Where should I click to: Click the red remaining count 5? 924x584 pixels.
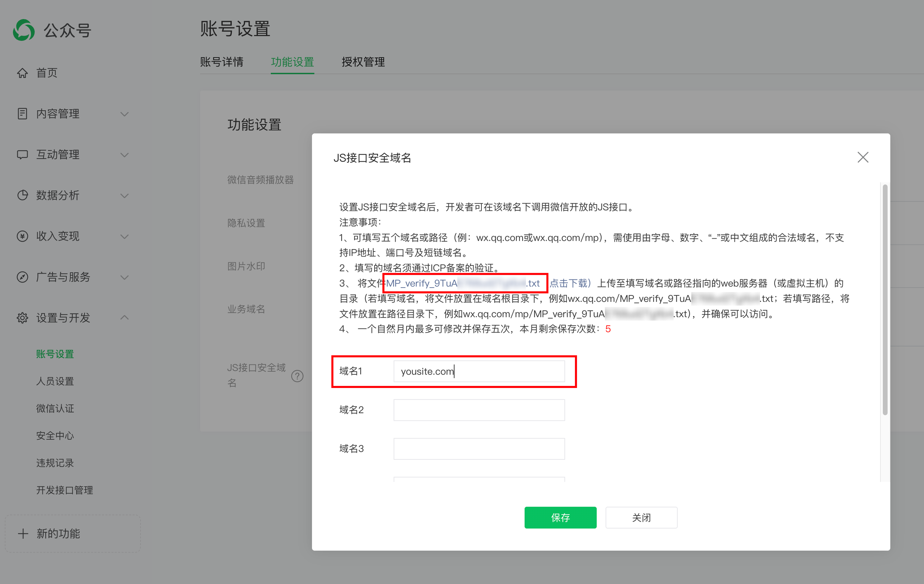click(x=608, y=329)
